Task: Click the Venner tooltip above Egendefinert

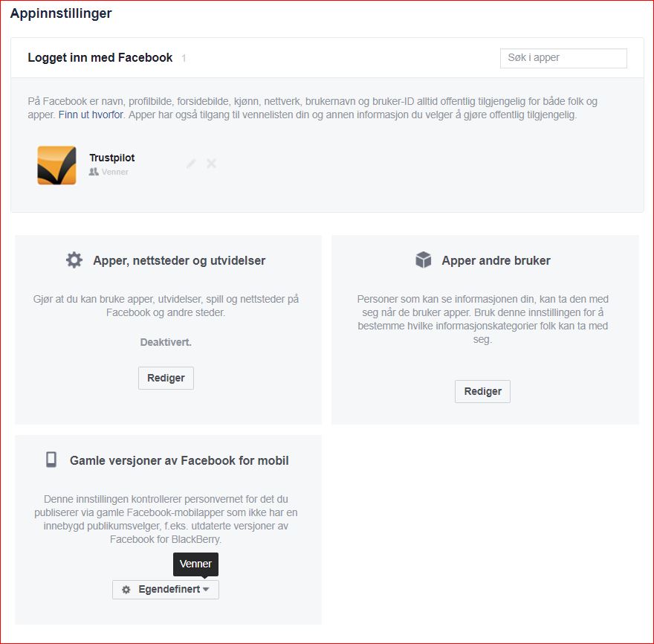Action: click(x=195, y=564)
